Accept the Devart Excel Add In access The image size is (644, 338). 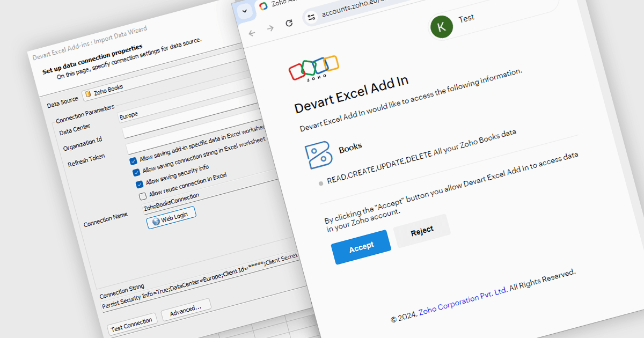coord(361,247)
